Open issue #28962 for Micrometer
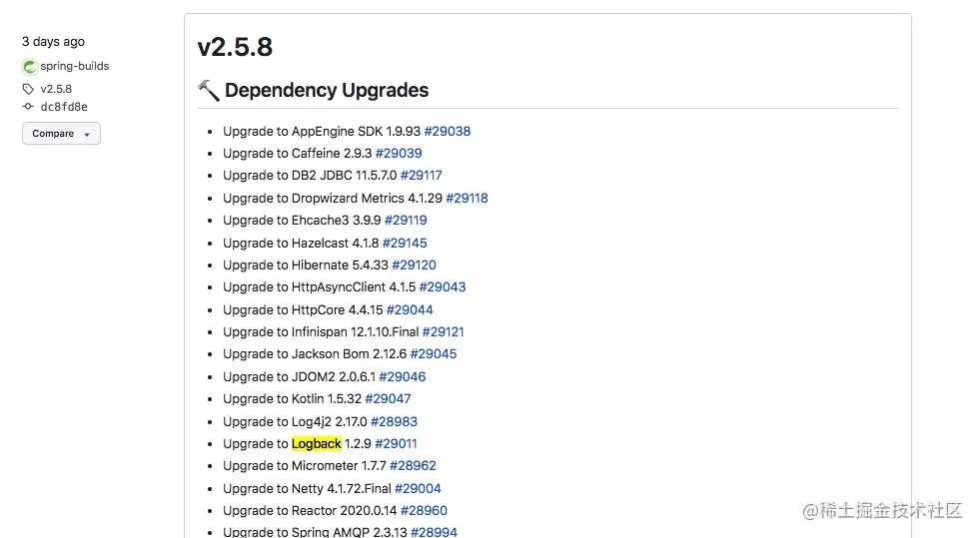 (x=414, y=465)
